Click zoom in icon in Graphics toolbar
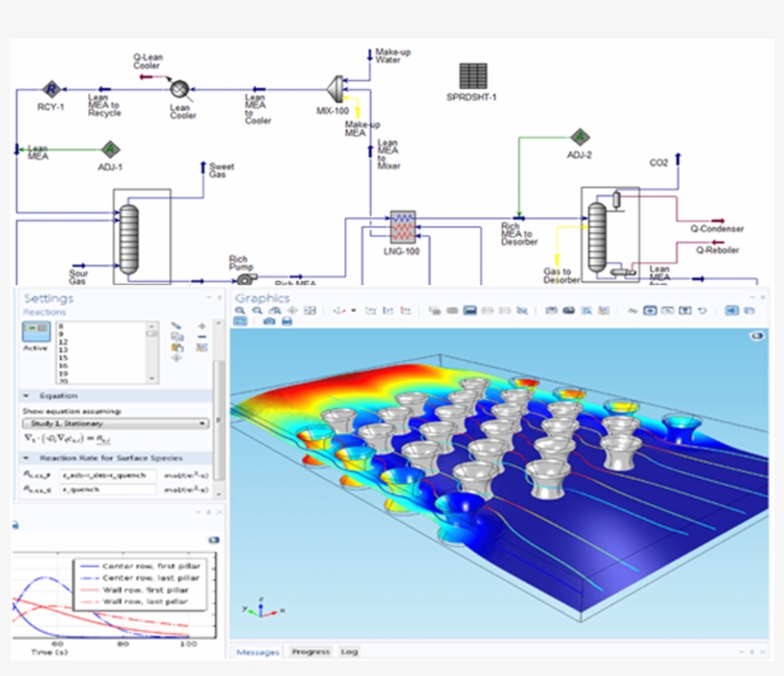The height and width of the screenshot is (676, 784). (x=242, y=311)
